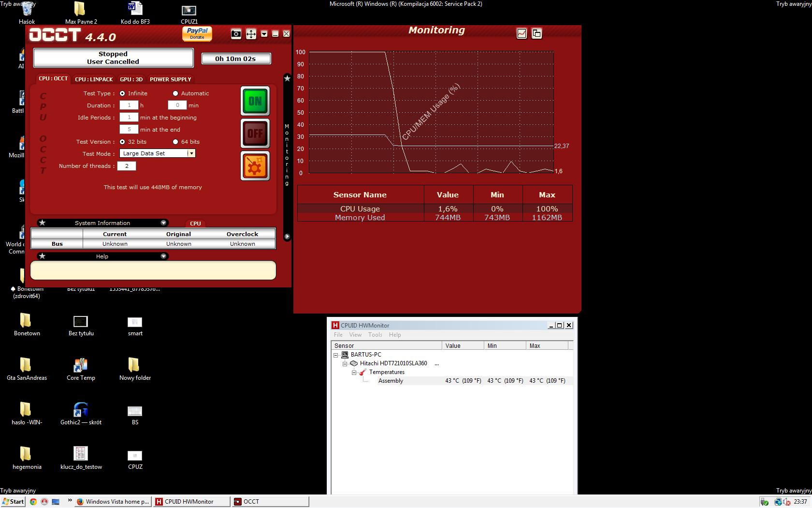This screenshot has width=812, height=508.
Task: Open the POWER SUPPLY tab
Action: point(170,79)
